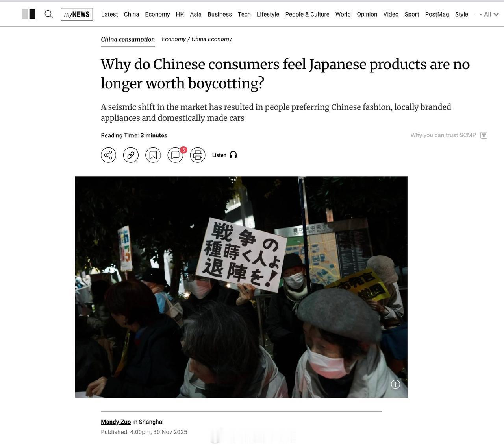The image size is (504, 448).
Task: Copy article link with chain icon
Action: (x=131, y=155)
